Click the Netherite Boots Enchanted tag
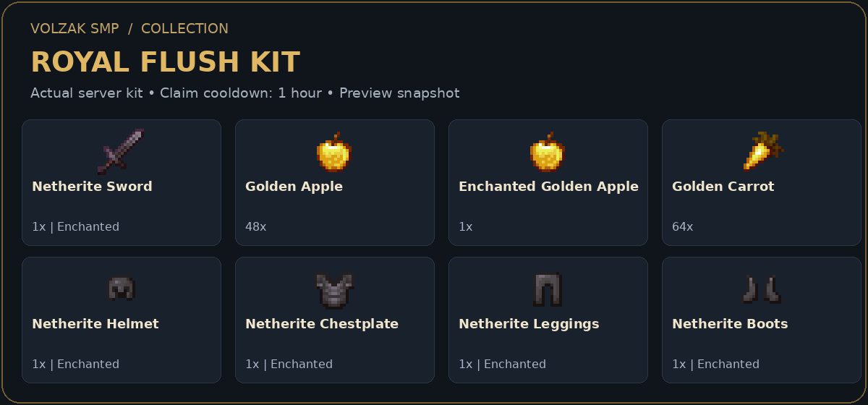Screen dimensions: 868x405 728,364
